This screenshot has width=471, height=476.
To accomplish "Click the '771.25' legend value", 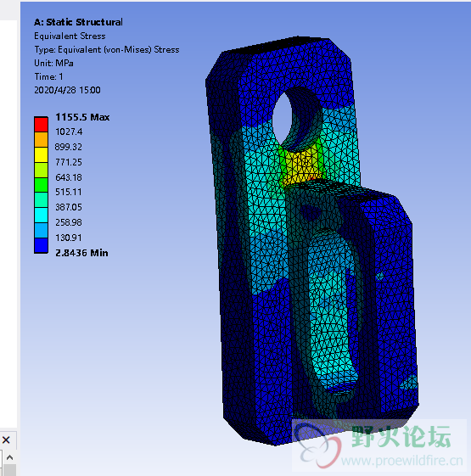I will 69,162.
